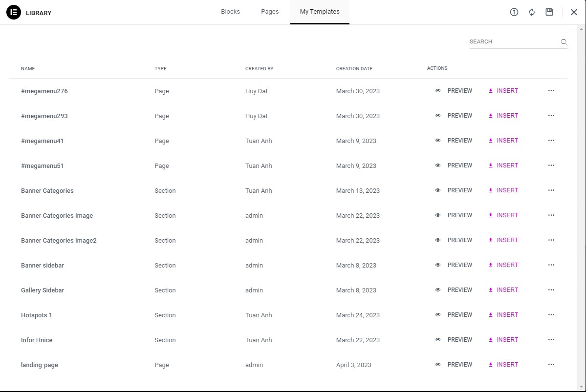Click the save template icon

point(549,12)
